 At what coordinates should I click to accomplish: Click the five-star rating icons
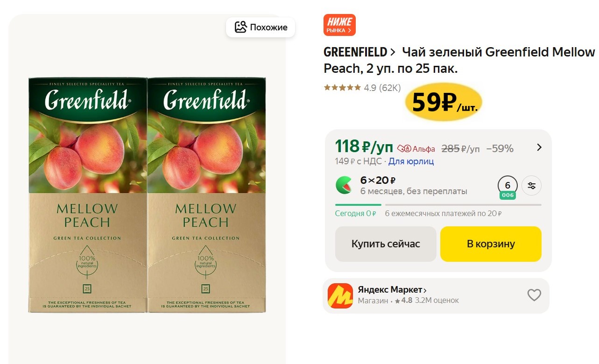pos(342,88)
